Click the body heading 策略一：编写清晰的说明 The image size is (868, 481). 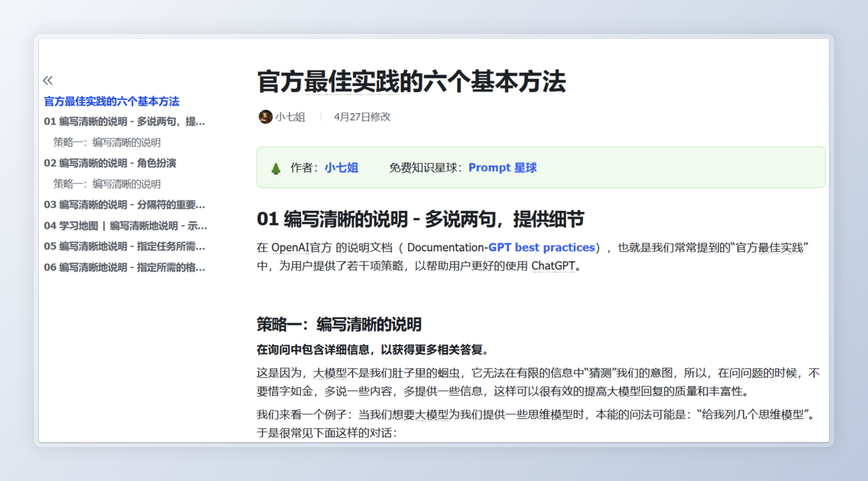click(x=339, y=325)
